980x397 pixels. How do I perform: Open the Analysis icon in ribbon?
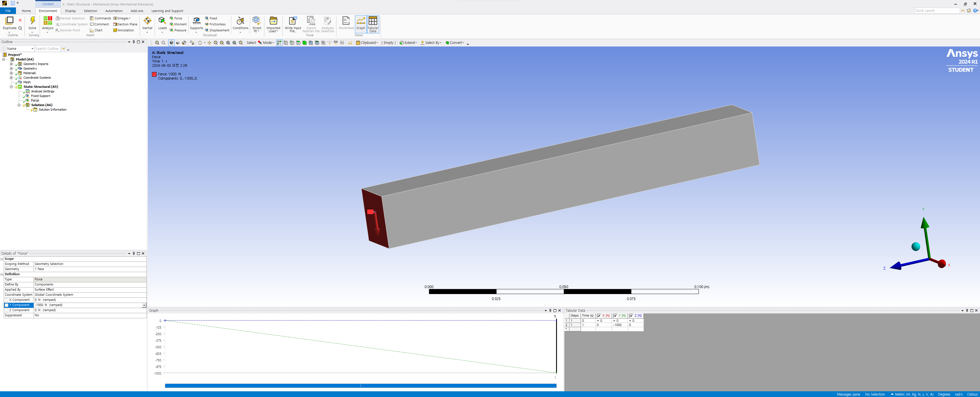point(48,21)
